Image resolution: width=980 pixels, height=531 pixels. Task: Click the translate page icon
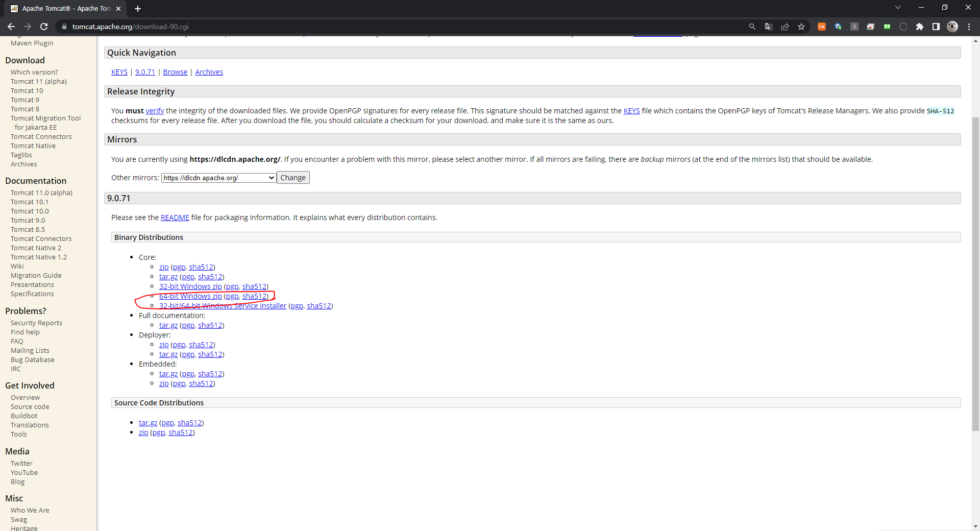point(768,27)
